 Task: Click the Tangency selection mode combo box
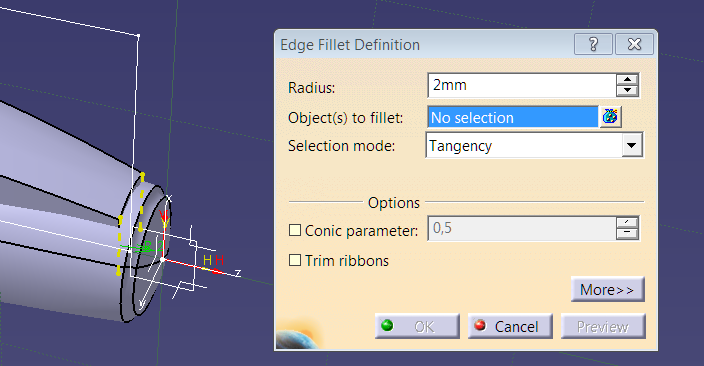(x=534, y=146)
